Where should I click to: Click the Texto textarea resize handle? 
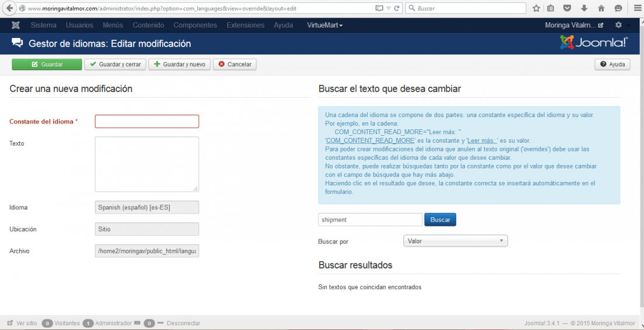pos(196,189)
